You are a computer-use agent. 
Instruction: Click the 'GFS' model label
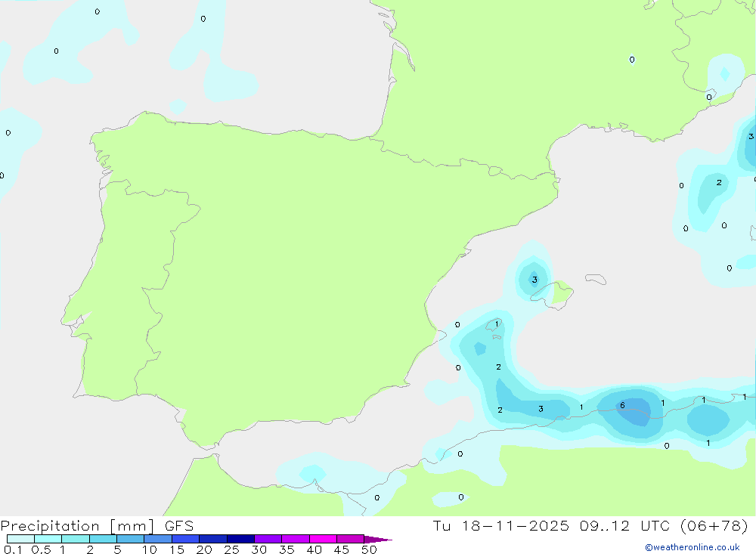[179, 526]
